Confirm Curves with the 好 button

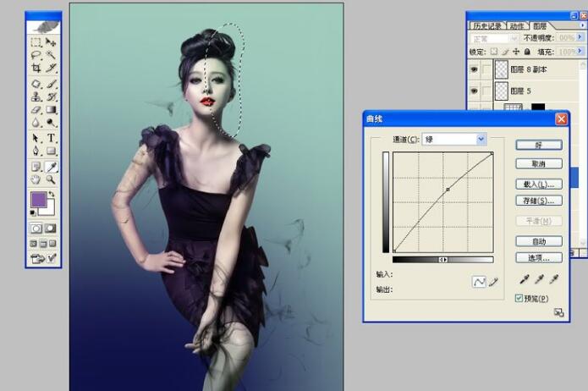(539, 146)
